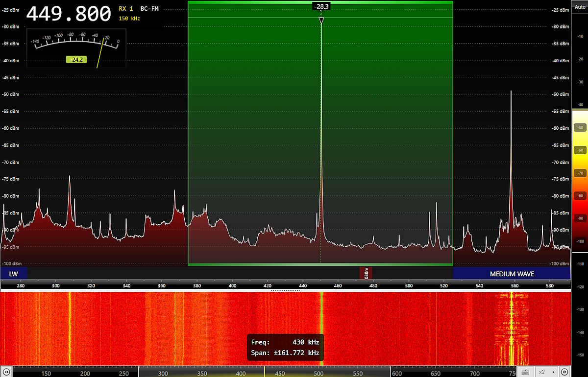This screenshot has height=377, width=588.
Task: Click the dotted splitter handle above waterfall
Action: tap(285, 290)
